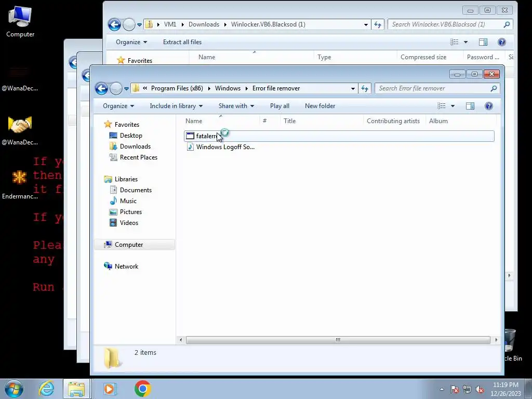Launch Windows Media Player from taskbar
532x399 pixels.
109,389
